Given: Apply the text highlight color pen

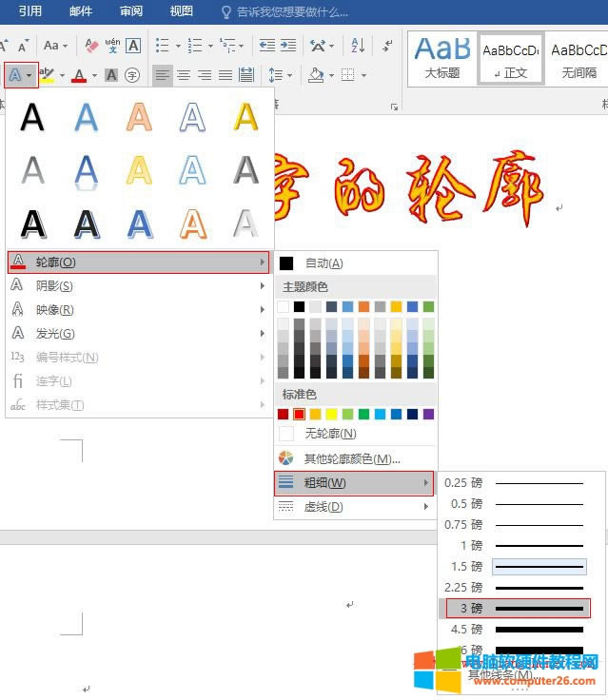Looking at the screenshot, I should 46,75.
